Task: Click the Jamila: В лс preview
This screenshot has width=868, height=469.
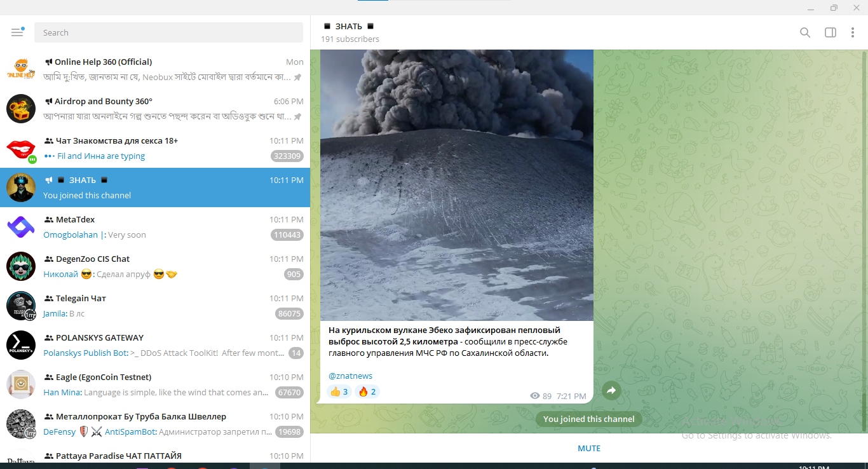Action: [64, 314]
